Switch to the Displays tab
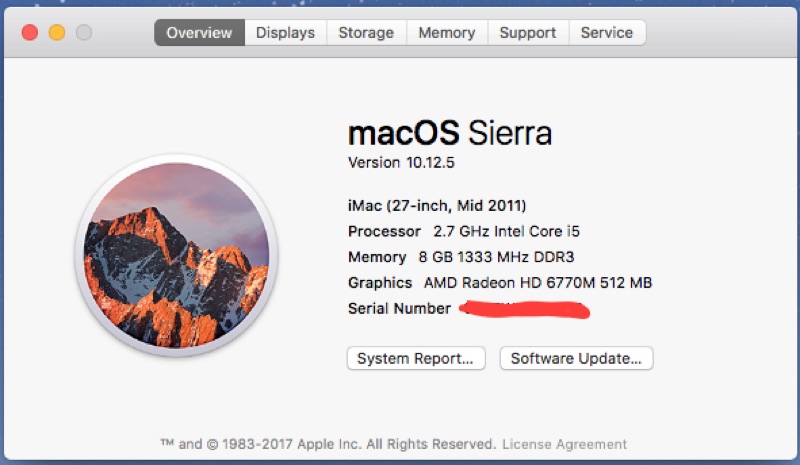 pos(285,33)
